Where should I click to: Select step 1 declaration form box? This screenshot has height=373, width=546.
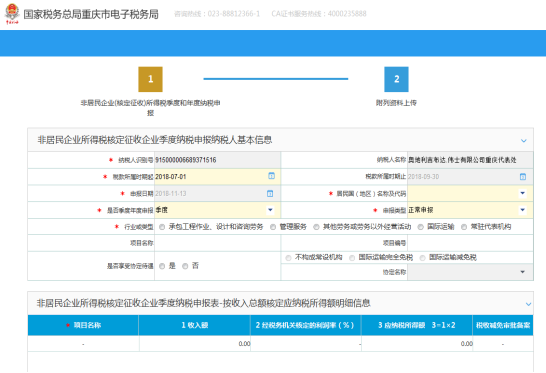pyautogui.click(x=150, y=79)
